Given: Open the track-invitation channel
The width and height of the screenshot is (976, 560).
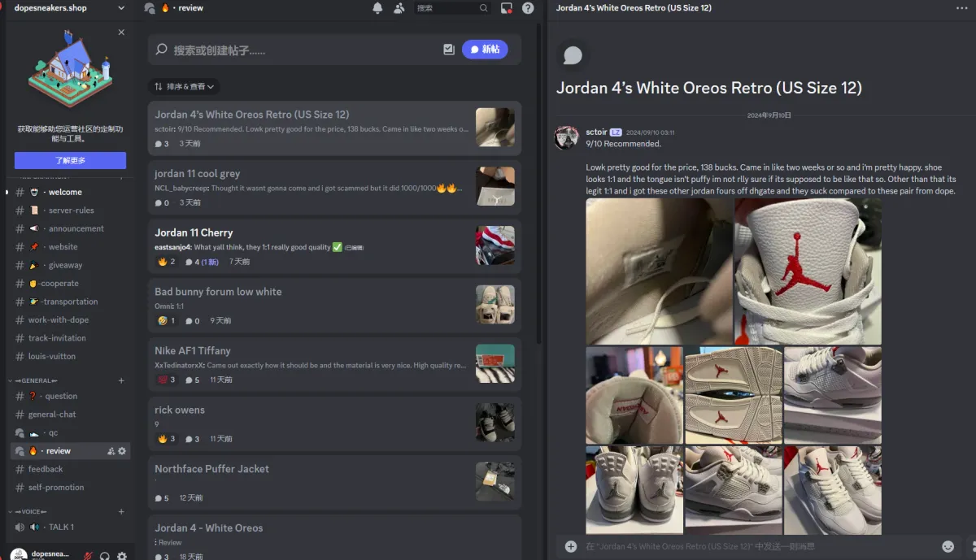Looking at the screenshot, I should (70, 338).
